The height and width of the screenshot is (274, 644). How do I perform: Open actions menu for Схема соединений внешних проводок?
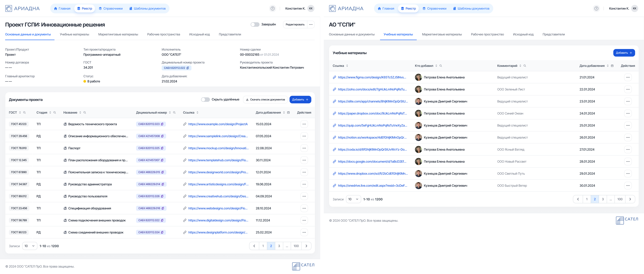pyautogui.click(x=304, y=232)
